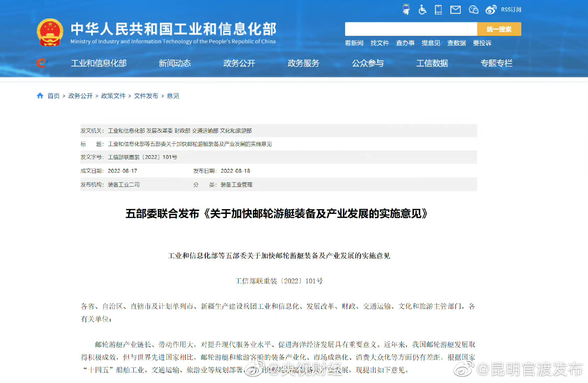Open 政策文件 from the breadcrumb trail
This screenshot has height=383, width=588.
point(113,95)
